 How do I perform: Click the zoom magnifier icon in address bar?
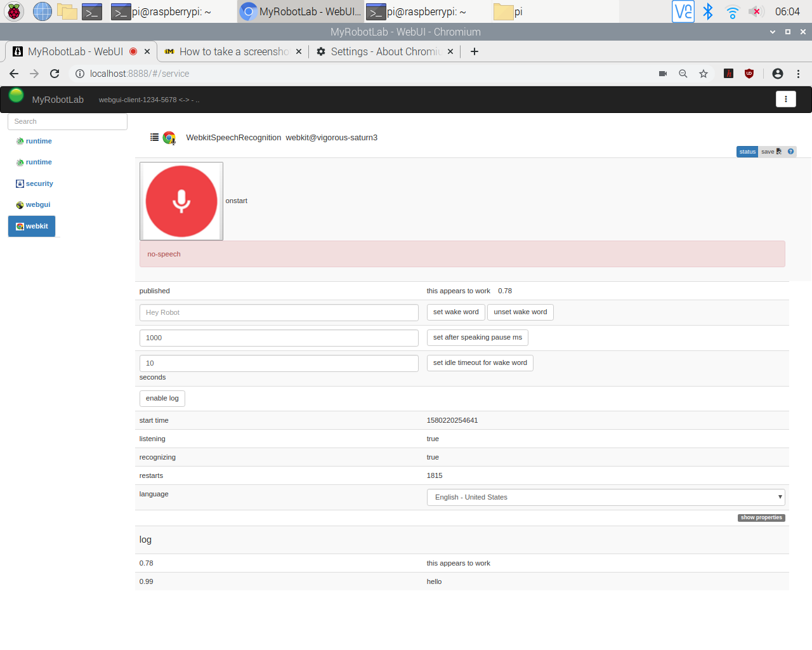point(683,74)
